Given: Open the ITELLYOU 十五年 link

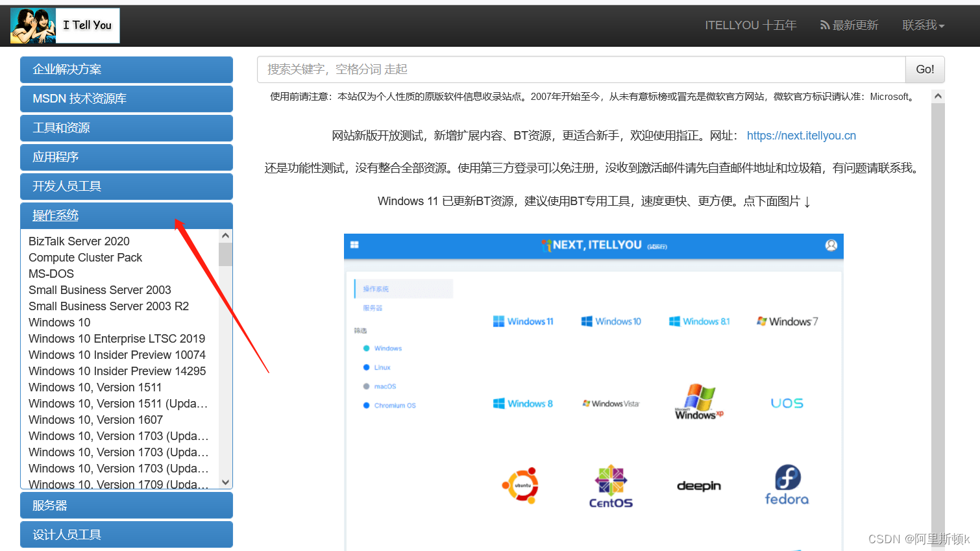Looking at the screenshot, I should [750, 25].
